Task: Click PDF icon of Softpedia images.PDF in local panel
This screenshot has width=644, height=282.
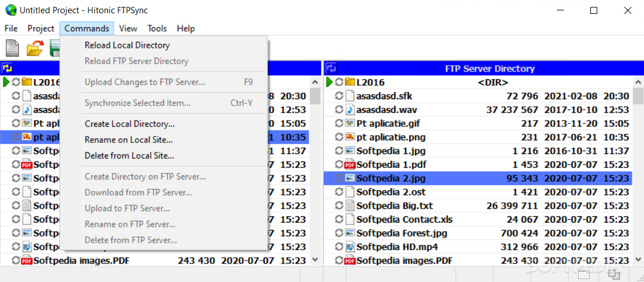Action: (27, 260)
